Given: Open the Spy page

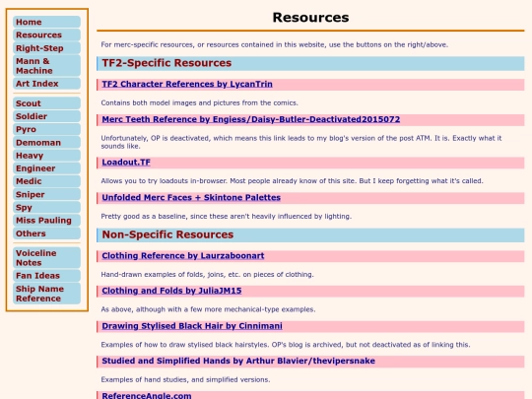Looking at the screenshot, I should [x=47, y=207].
